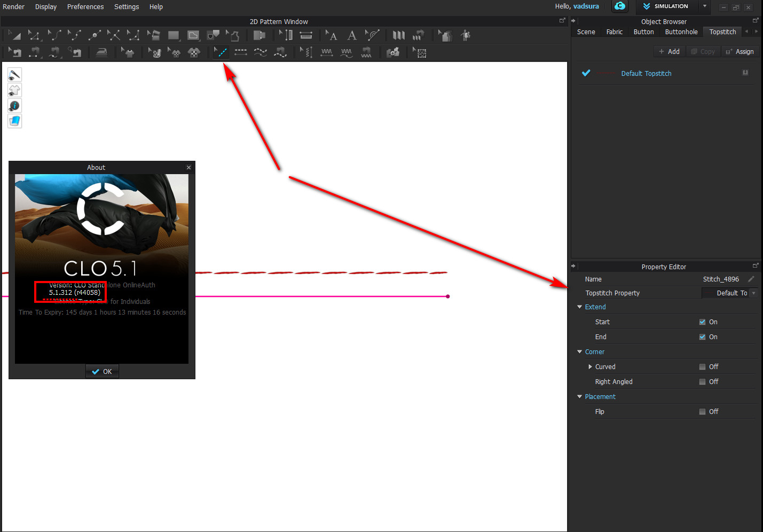Screen dimensions: 763x532
Task: Select the Steam iron tool
Action: tap(101, 52)
